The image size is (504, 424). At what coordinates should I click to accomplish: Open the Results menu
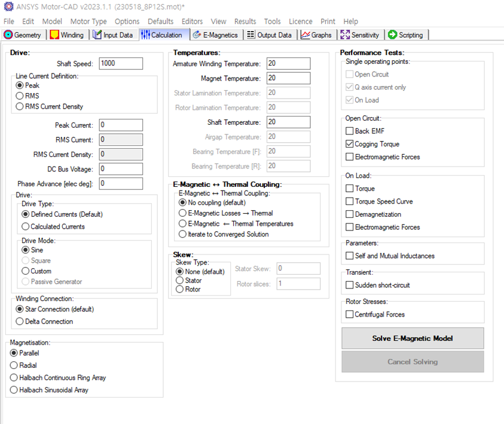[x=245, y=21]
